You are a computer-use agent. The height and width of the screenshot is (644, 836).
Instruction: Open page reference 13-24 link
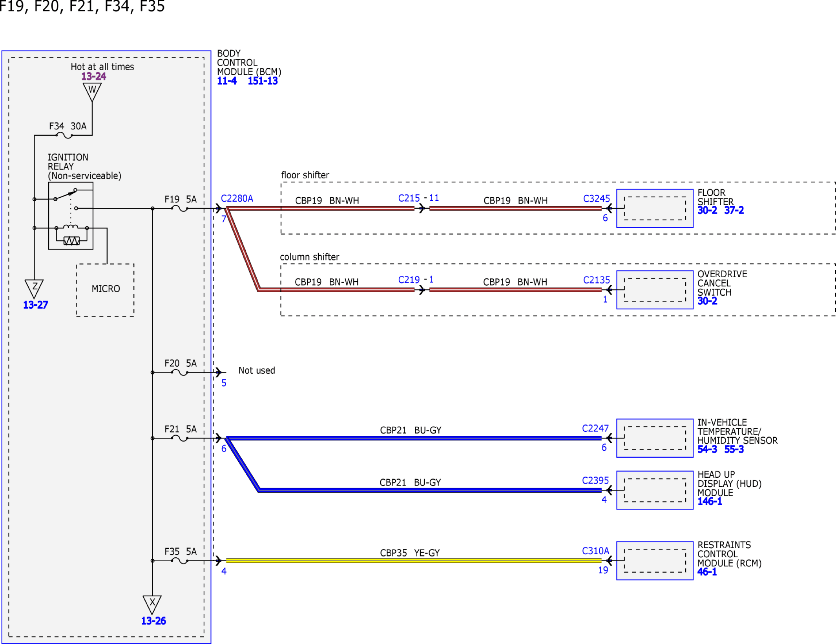[93, 76]
